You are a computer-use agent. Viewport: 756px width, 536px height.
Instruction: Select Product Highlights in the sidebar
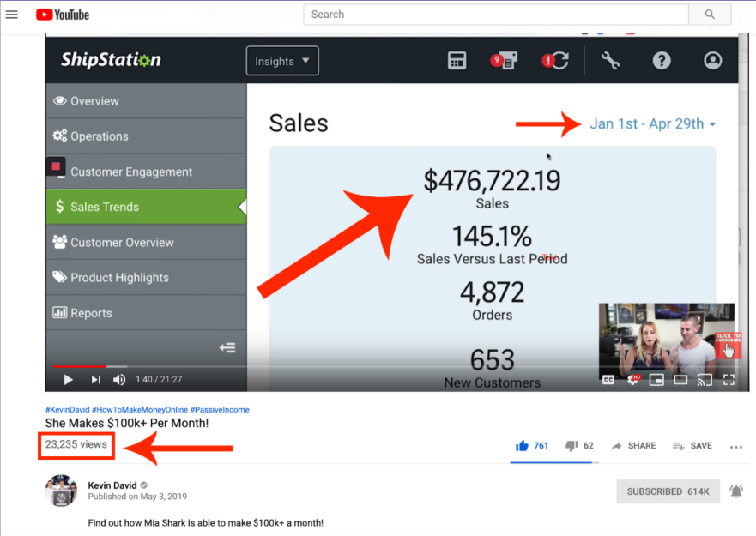point(146,278)
